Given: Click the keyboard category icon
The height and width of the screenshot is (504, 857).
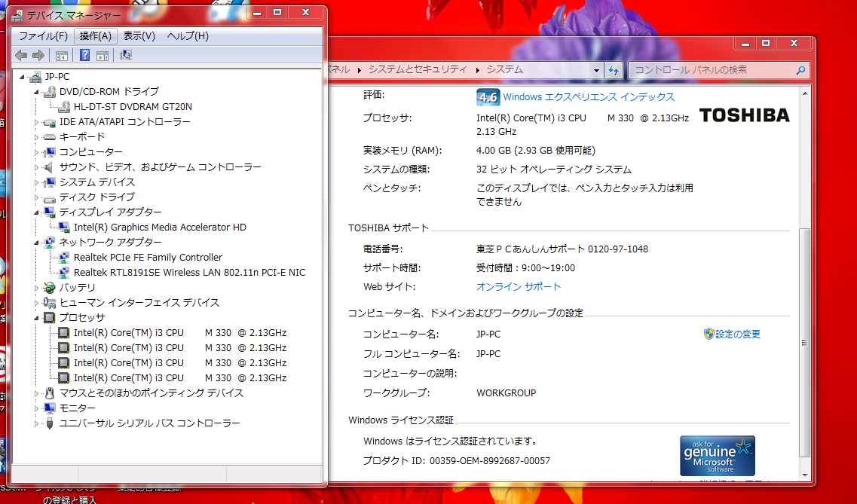Looking at the screenshot, I should (50, 136).
